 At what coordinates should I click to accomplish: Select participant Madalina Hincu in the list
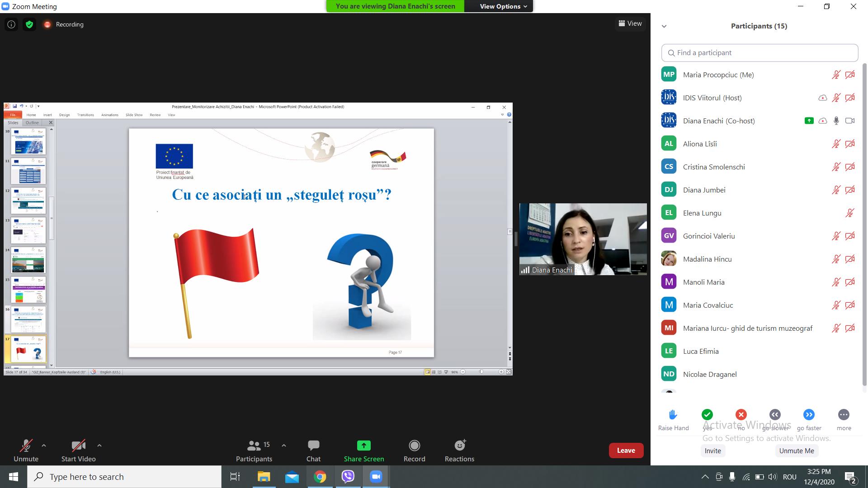(x=759, y=259)
